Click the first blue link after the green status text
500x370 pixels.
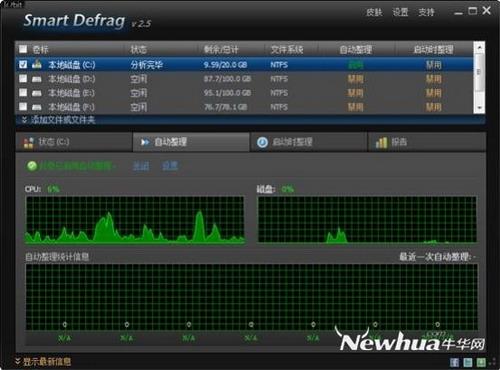point(141,166)
